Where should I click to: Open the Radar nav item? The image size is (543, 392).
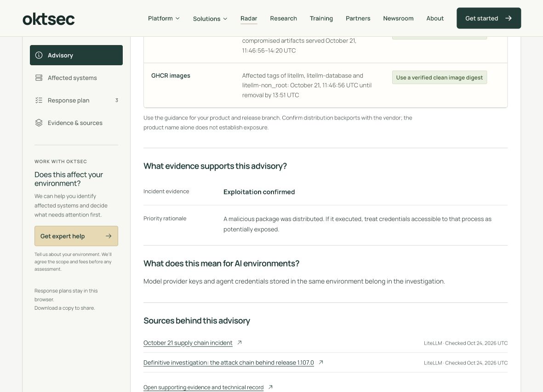(249, 18)
